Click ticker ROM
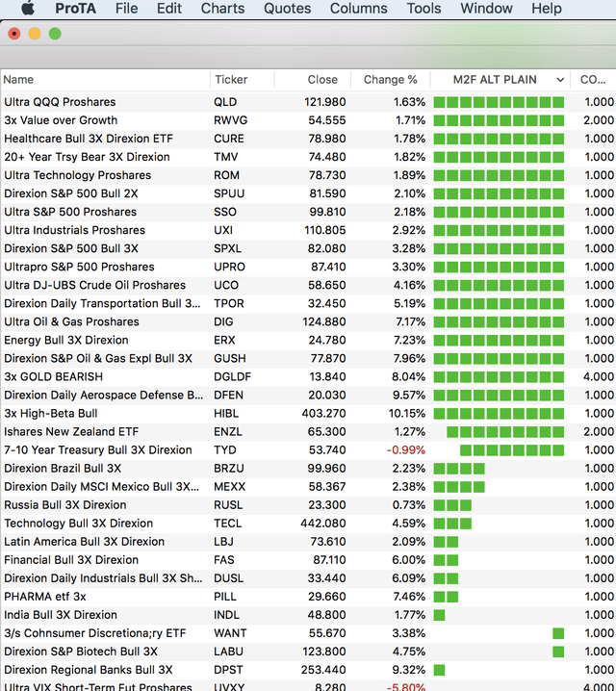The height and width of the screenshot is (691, 616). [x=226, y=175]
